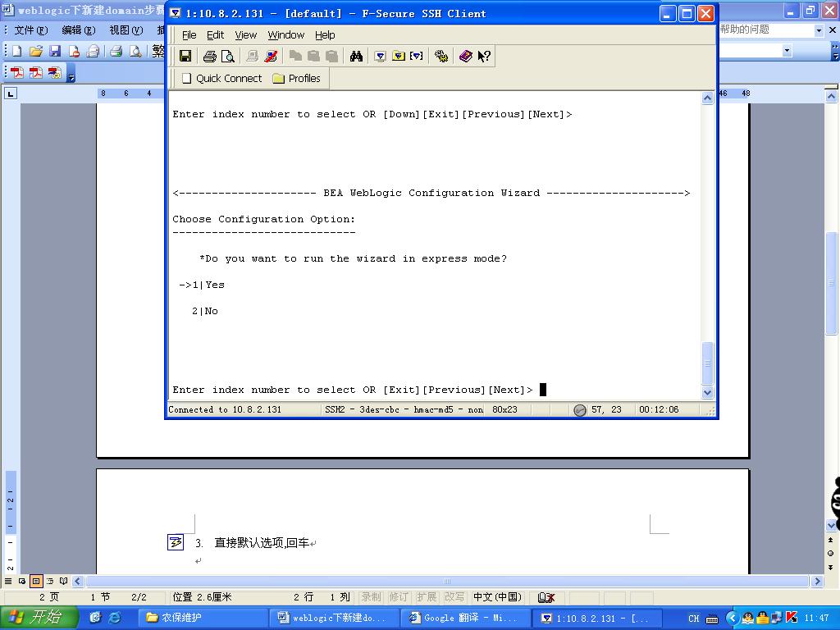The width and height of the screenshot is (840, 630).
Task: Click Print icon in Word toolbar
Action: pos(116,51)
